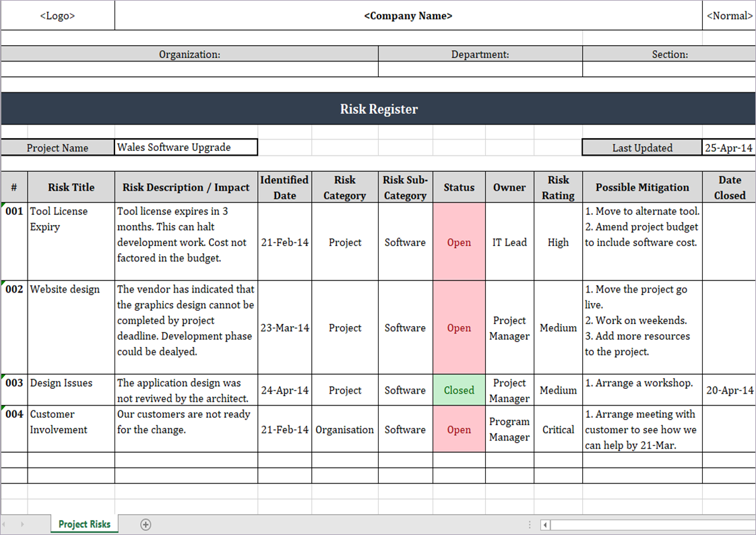
Task: Select the <Normal> cell in top right
Action: pos(729,15)
